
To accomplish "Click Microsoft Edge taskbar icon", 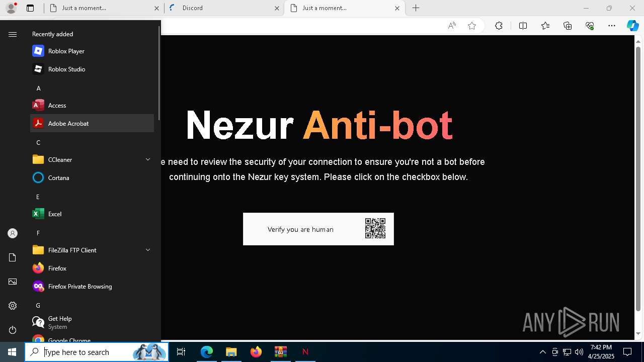I will (x=207, y=352).
